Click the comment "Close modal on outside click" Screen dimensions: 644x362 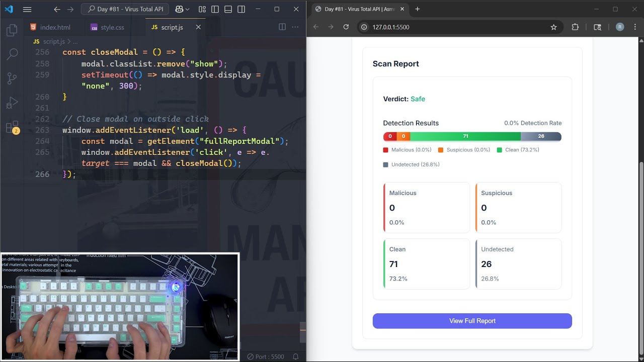pos(135,119)
